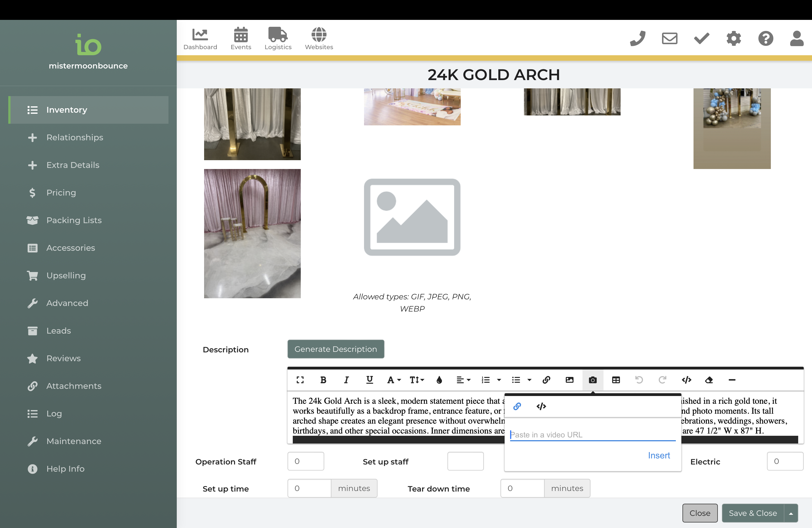Screen dimensions: 812x528
Task: Click the empty image upload placeholder
Action: point(412,217)
